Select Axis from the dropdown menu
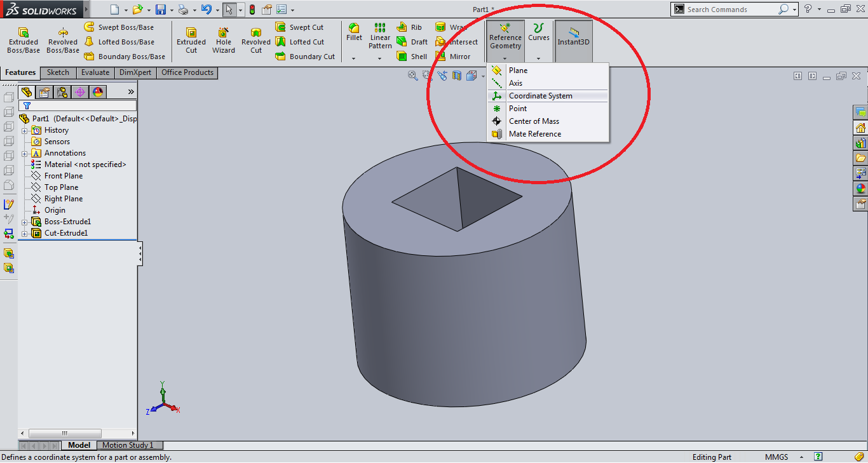This screenshot has width=868, height=463. (548, 83)
